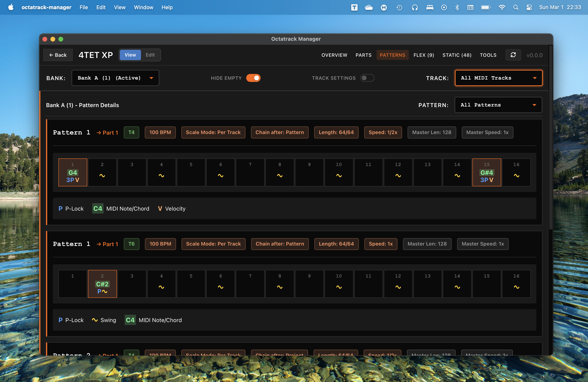Image resolution: width=588 pixels, height=382 pixels.
Task: Open the All Patterns dropdown
Action: click(498, 105)
